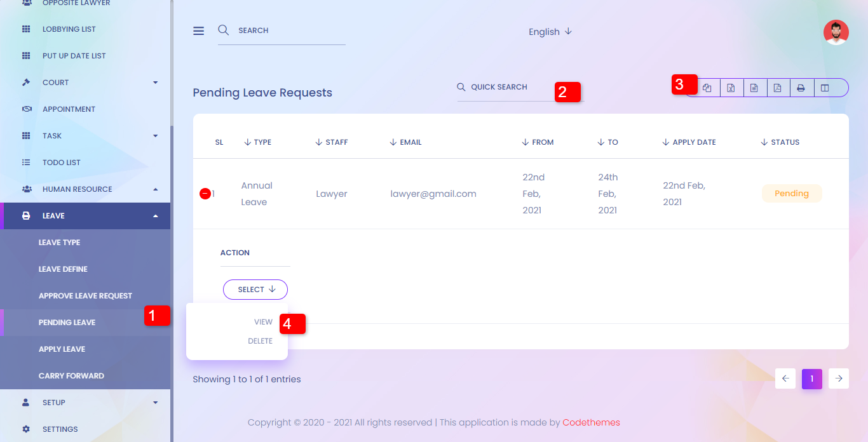Collapse row details with red minus

click(205, 194)
